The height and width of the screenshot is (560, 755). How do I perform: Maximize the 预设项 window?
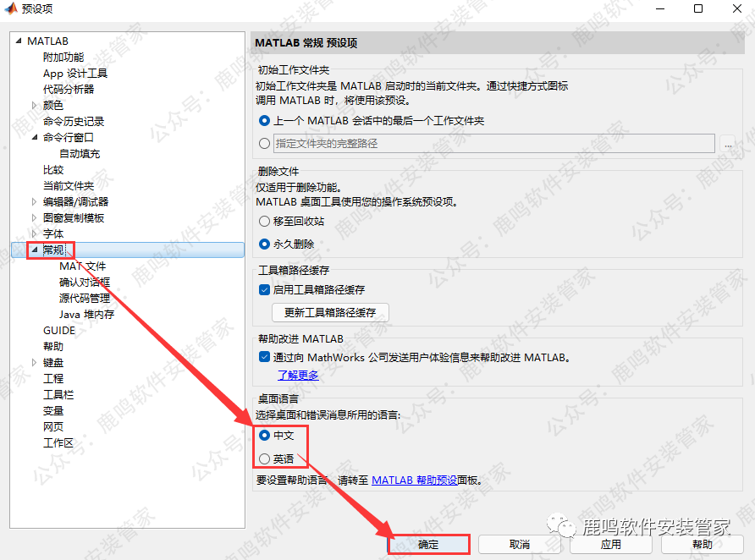[698, 8]
